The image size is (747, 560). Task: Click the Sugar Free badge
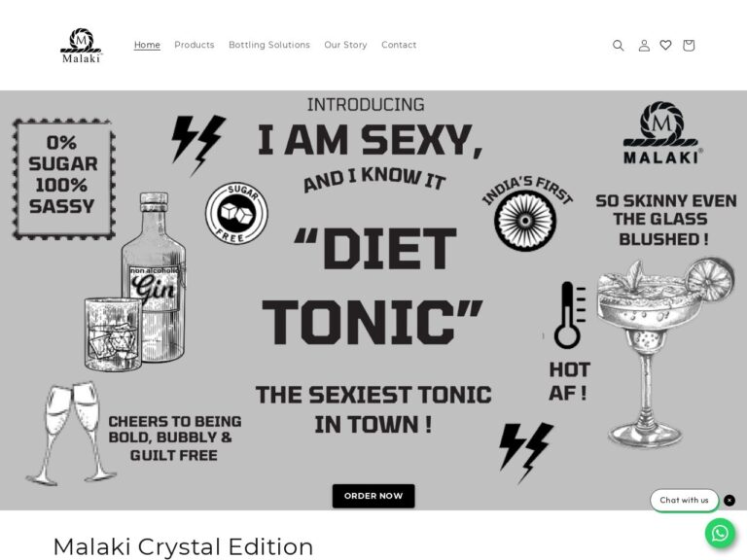point(236,213)
